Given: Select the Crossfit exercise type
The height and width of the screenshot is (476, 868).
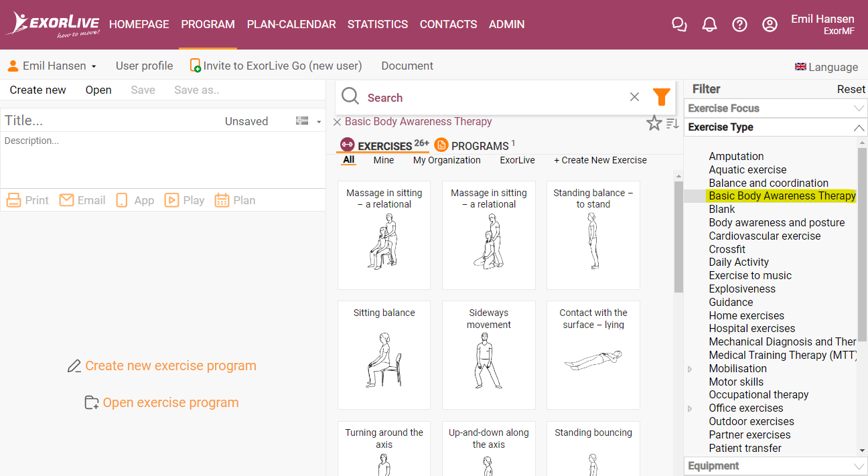Looking at the screenshot, I should (x=727, y=249).
